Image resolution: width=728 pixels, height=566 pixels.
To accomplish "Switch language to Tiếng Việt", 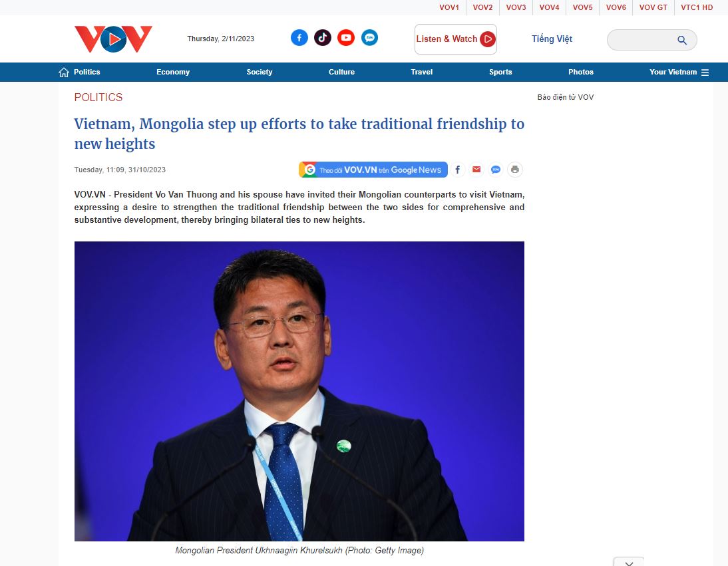I will coord(552,39).
